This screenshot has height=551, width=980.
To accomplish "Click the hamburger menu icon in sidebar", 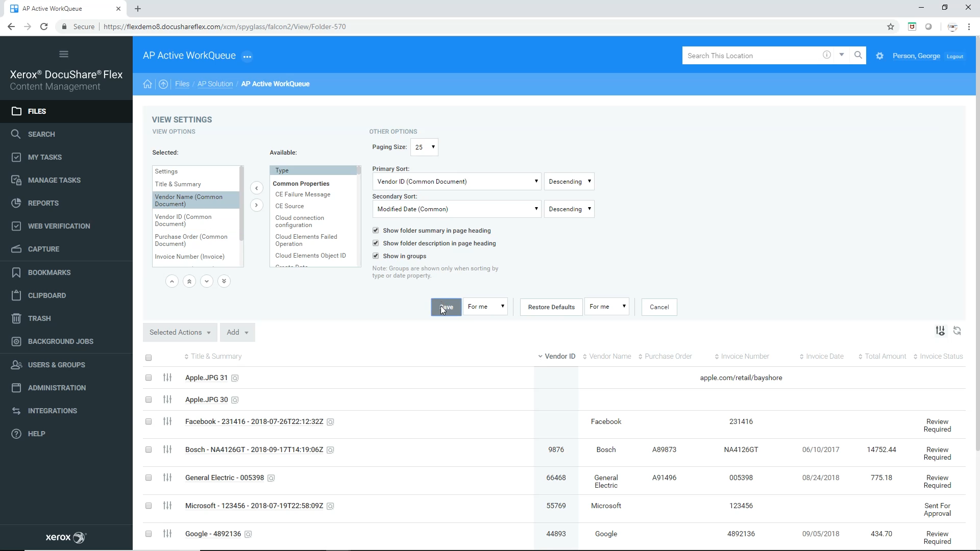I will (64, 54).
